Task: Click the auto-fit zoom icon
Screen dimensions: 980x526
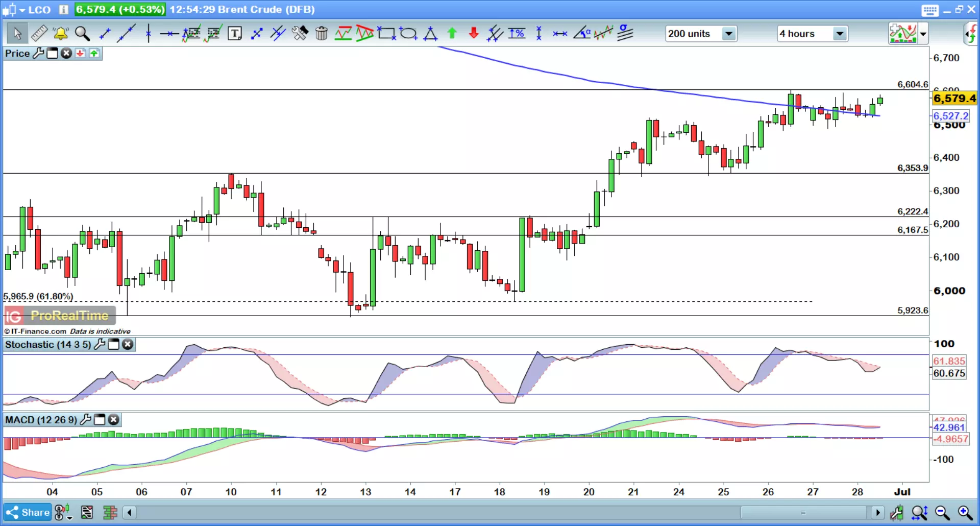Action: pos(919,512)
